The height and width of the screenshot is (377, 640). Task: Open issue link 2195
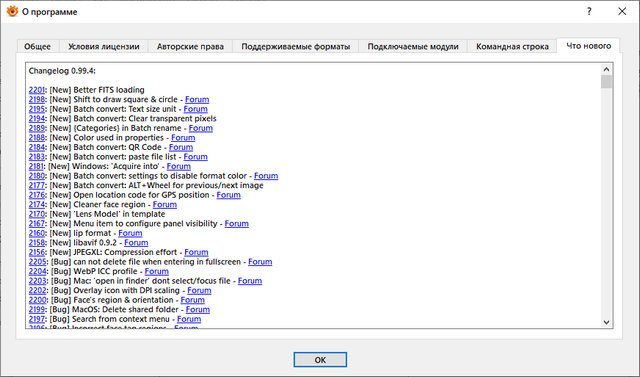pos(37,109)
